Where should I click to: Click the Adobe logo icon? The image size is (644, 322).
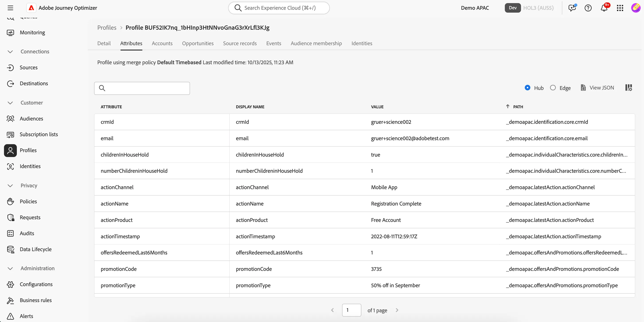tap(31, 8)
